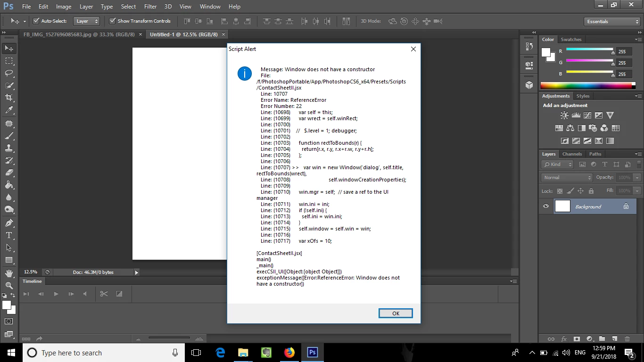Toggle Show Transform Controls checkbox
Viewport: 644px width, 362px height.
(112, 21)
